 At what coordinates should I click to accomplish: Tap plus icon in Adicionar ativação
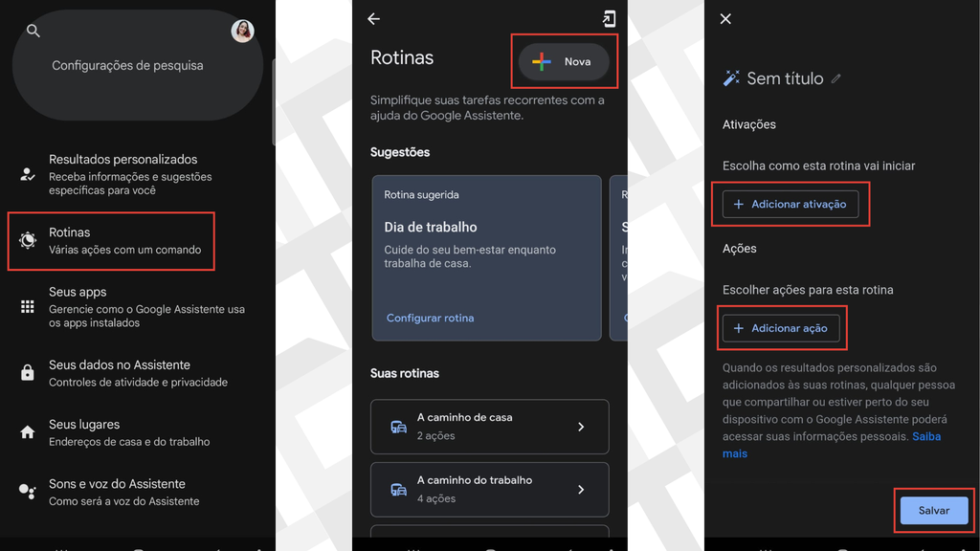(739, 205)
